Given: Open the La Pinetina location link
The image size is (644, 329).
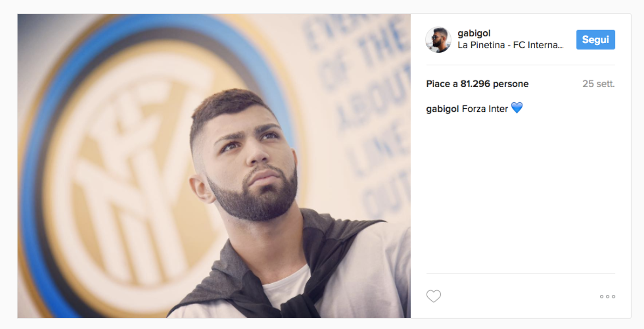Looking at the screenshot, I should coord(511,45).
